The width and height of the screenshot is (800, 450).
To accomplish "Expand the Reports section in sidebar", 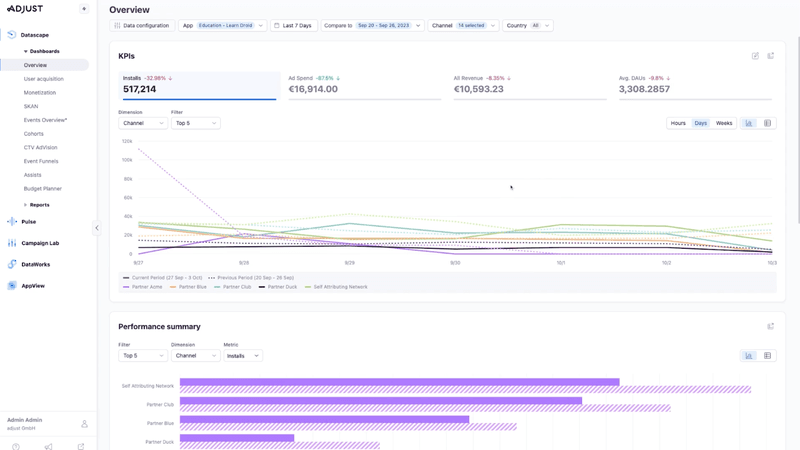I will coord(38,205).
